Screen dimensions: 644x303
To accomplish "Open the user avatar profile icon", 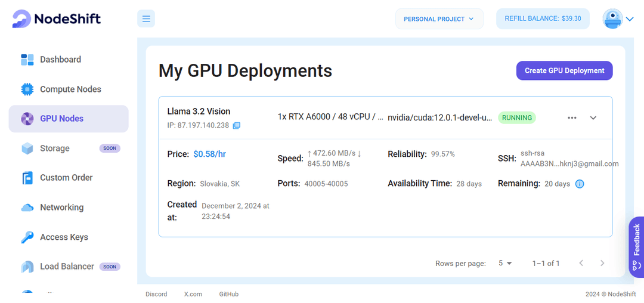I will [612, 19].
